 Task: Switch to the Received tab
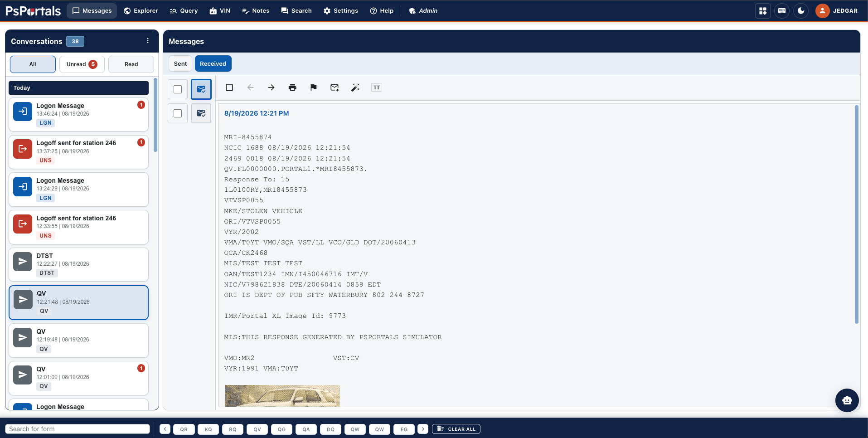tap(213, 63)
